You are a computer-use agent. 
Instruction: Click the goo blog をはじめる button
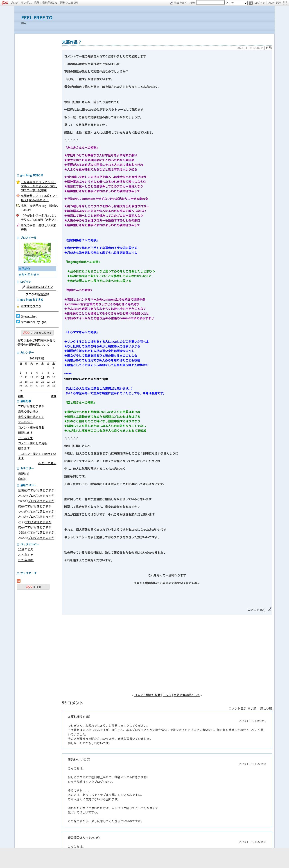coord(37,333)
